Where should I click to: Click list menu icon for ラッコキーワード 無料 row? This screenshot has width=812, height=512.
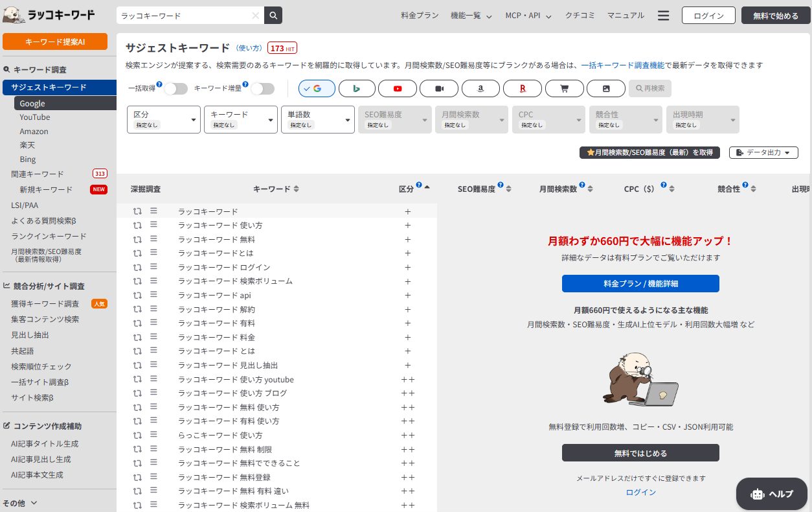click(x=154, y=239)
